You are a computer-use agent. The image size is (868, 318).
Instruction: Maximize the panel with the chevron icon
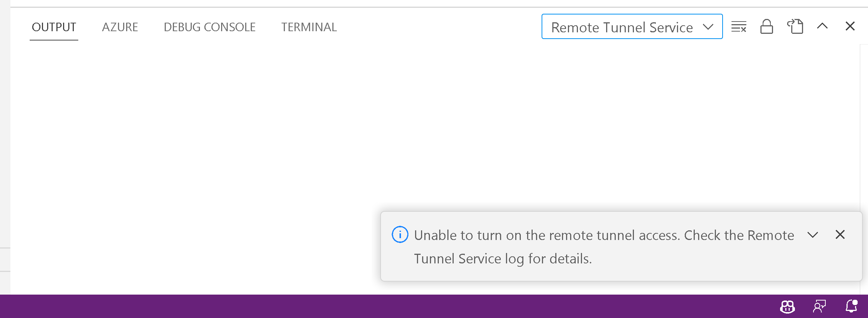coord(822,26)
